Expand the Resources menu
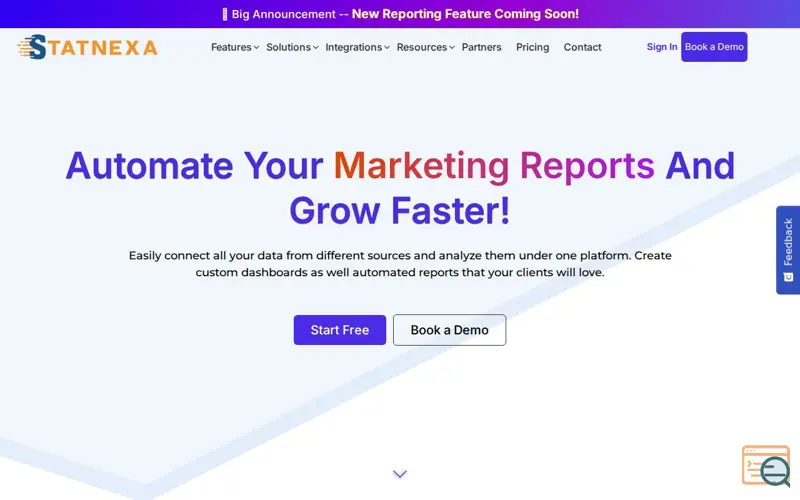This screenshot has width=800, height=500. (426, 47)
